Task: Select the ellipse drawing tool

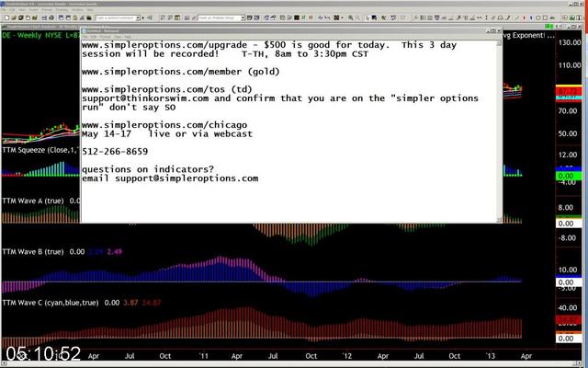Action: (x=538, y=17)
